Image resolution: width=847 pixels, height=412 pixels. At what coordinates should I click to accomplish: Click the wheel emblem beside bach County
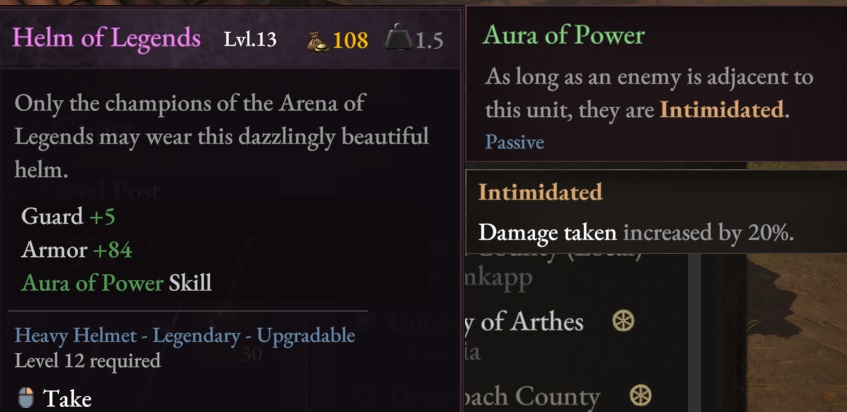point(642,396)
